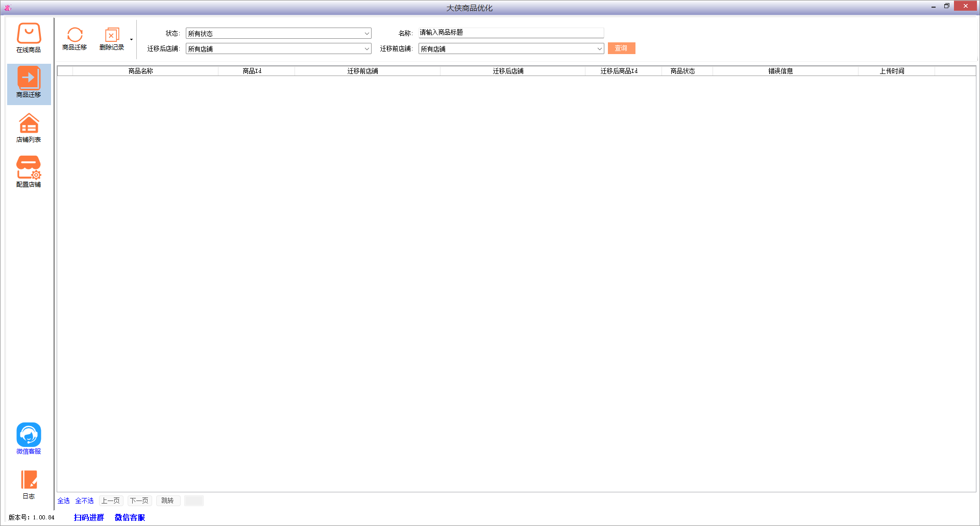This screenshot has width=980, height=526.
Task: Open 微信客服 from sidebar icon
Action: pos(29,439)
